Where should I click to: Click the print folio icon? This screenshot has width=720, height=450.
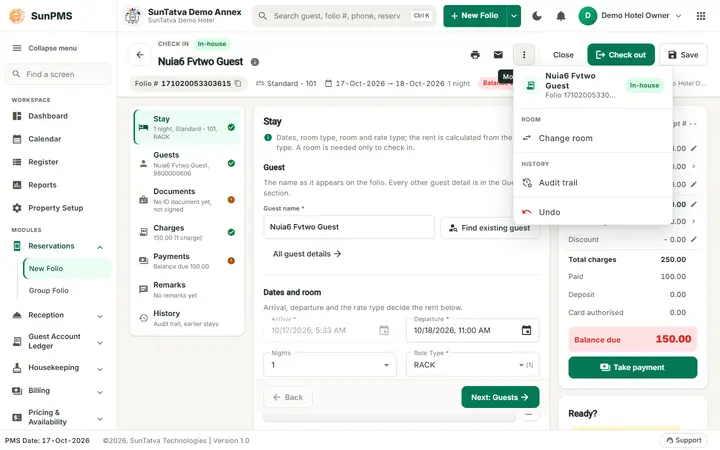click(x=475, y=55)
